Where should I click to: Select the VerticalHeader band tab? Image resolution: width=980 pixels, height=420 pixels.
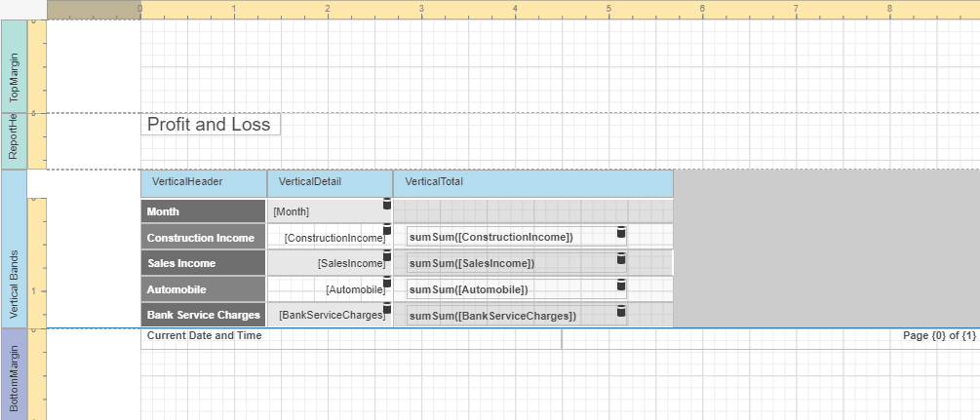204,182
